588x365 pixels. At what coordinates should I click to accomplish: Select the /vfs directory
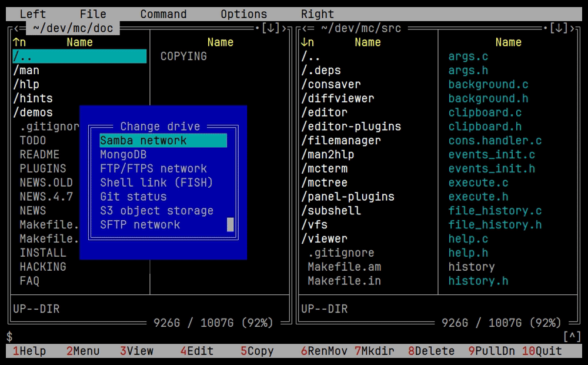[314, 224]
